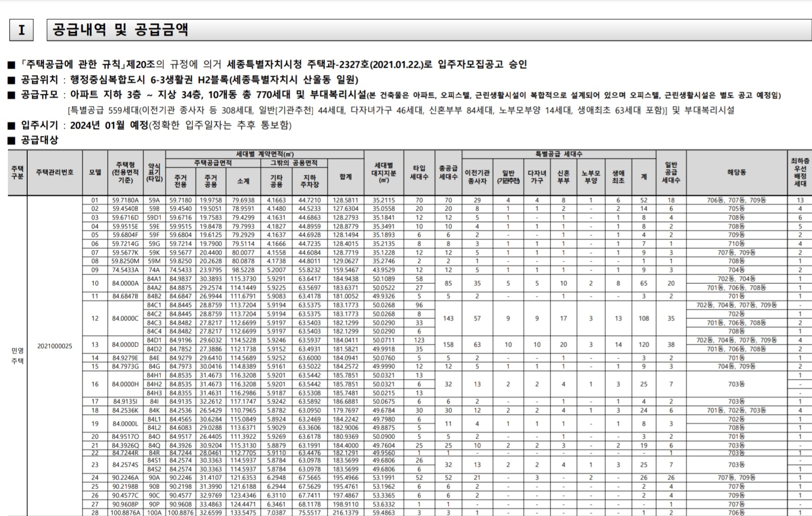Click building cell 706동, 707동, 709동
The height and width of the screenshot is (516, 812).
tap(736, 200)
